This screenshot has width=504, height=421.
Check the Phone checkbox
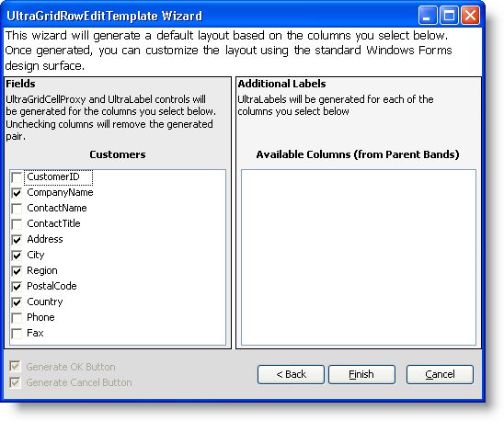coord(17,318)
